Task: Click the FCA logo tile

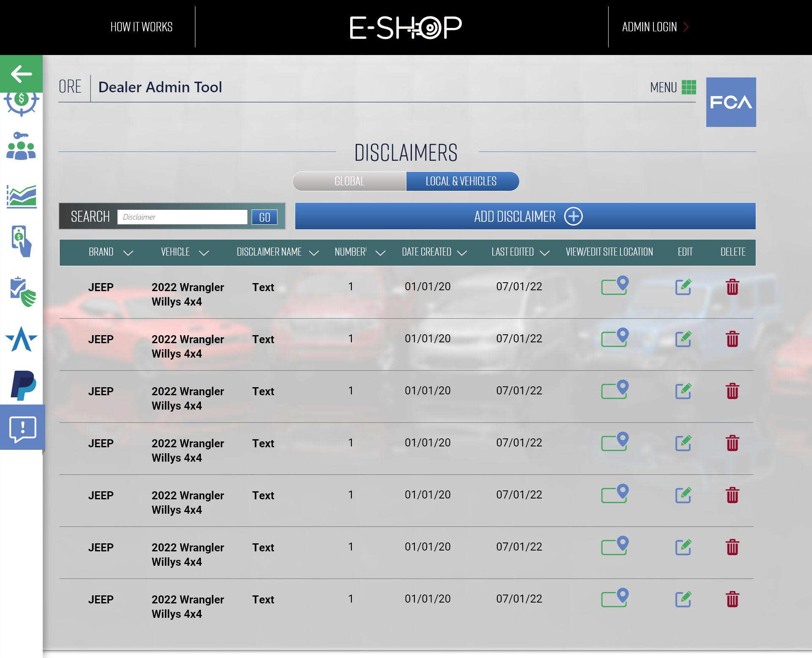Action: [731, 102]
